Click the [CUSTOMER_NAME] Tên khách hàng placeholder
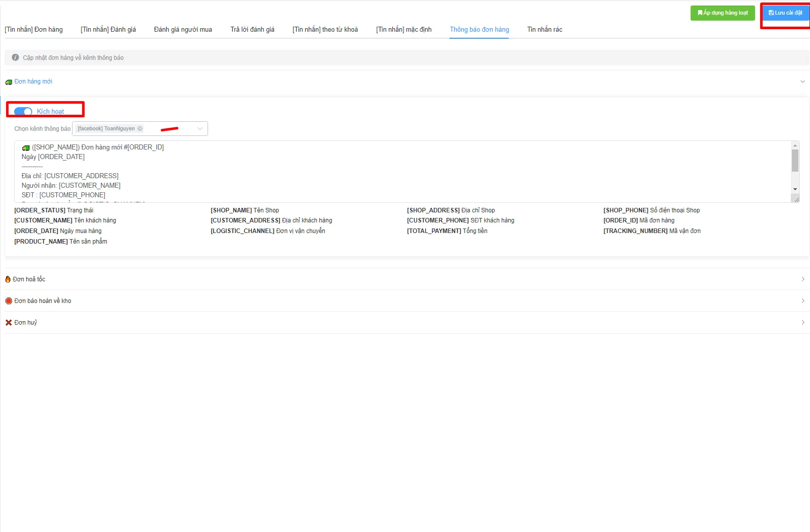The image size is (810, 532). pyautogui.click(x=65, y=220)
